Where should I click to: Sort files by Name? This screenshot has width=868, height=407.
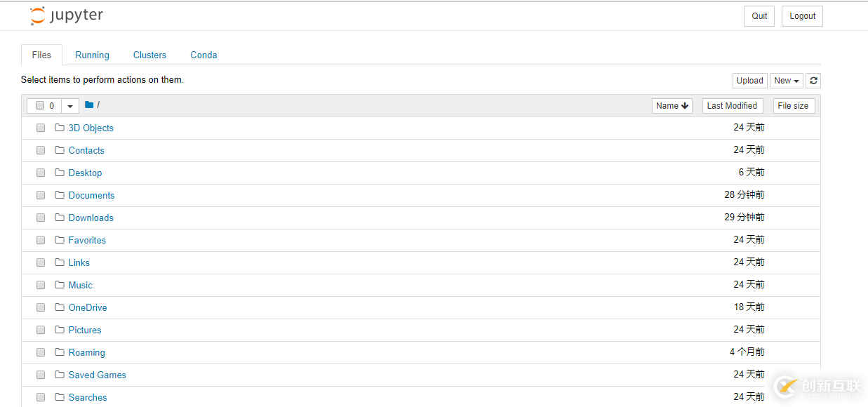tap(672, 106)
